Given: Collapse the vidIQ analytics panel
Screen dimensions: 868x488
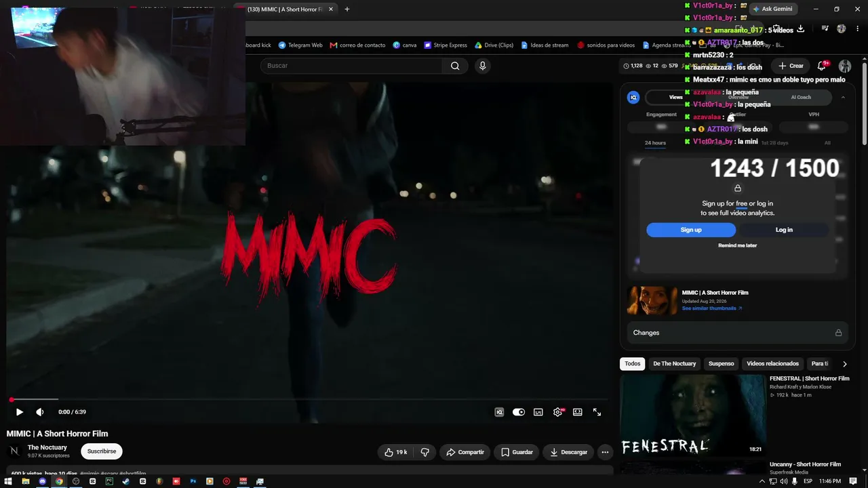Looking at the screenshot, I should click(x=843, y=97).
